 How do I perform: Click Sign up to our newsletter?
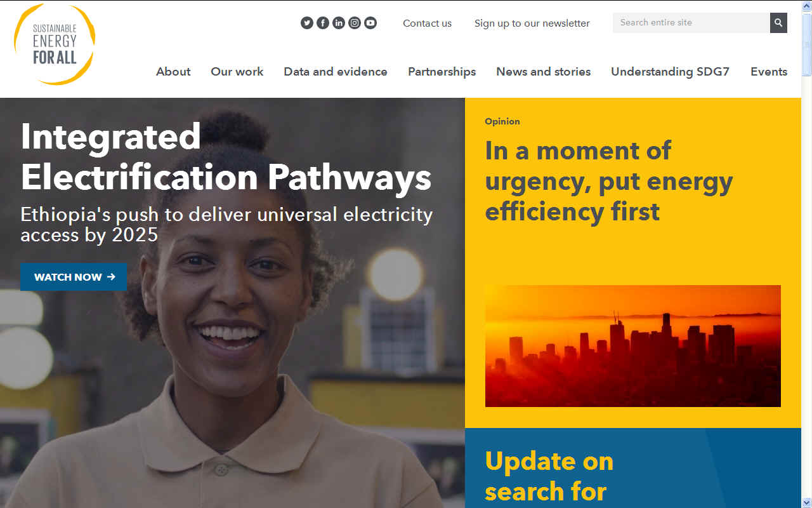[x=532, y=23]
